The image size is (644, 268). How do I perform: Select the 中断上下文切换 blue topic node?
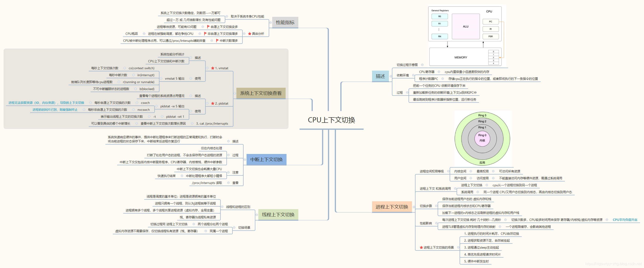(x=266, y=160)
